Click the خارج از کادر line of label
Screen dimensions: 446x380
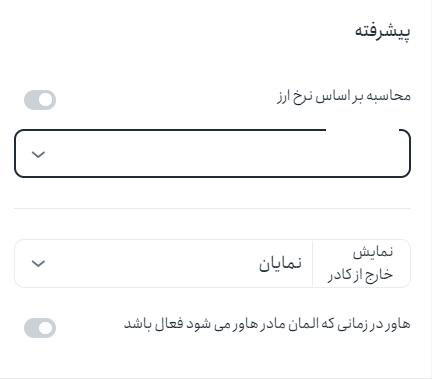(360, 275)
